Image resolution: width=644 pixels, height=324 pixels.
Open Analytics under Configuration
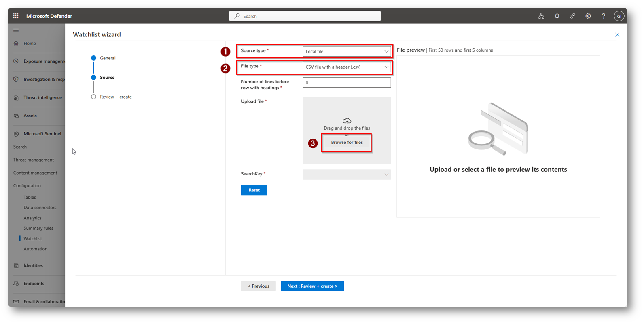[32, 218]
